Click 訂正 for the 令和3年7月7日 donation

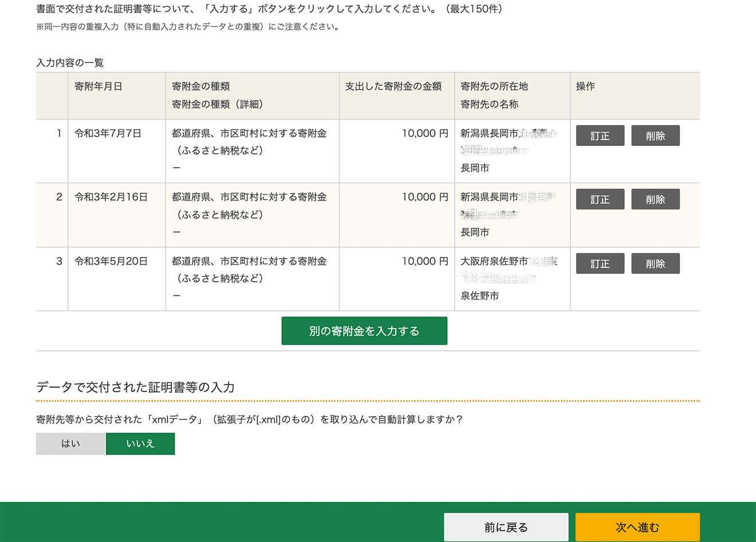click(600, 136)
